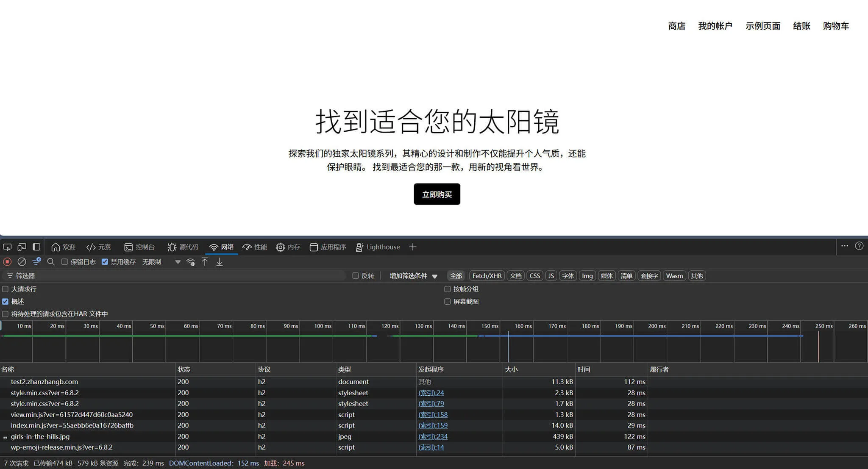The width and height of the screenshot is (868, 469).
Task: Stop recording network log (red record icon)
Action: 7,262
